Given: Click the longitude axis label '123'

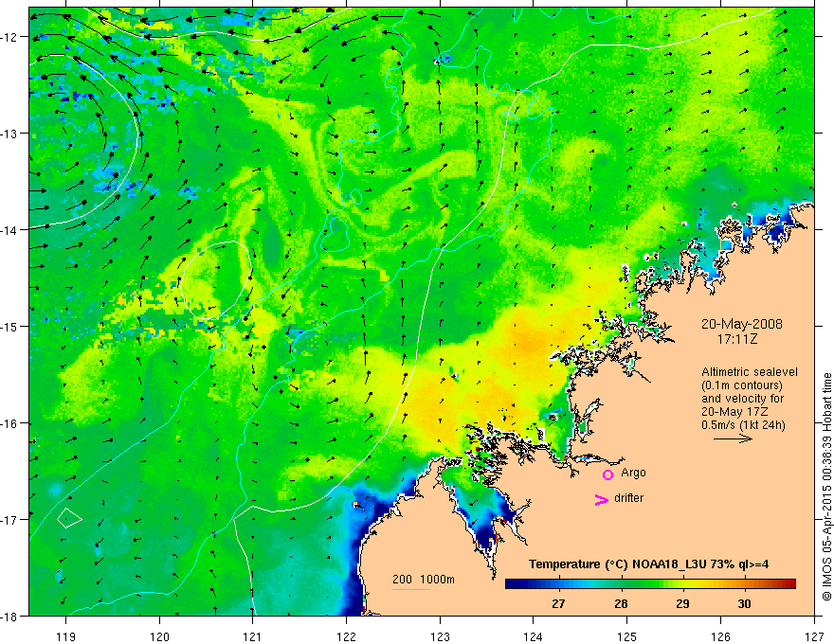Looking at the screenshot, I should 440,636.
